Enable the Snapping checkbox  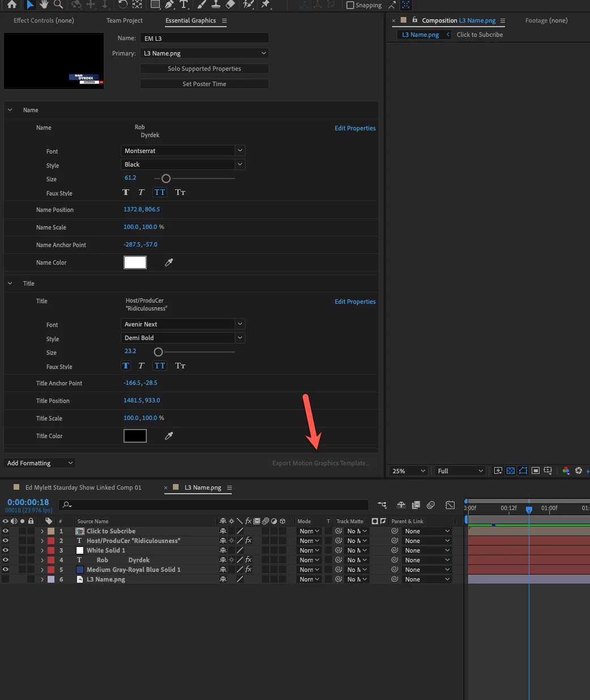350,5
